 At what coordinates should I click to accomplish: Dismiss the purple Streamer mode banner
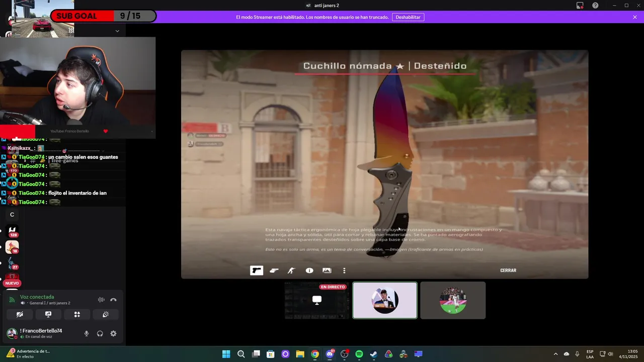click(635, 17)
